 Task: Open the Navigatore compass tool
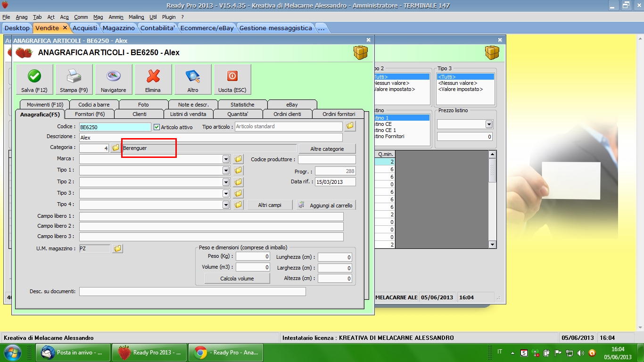(x=114, y=80)
